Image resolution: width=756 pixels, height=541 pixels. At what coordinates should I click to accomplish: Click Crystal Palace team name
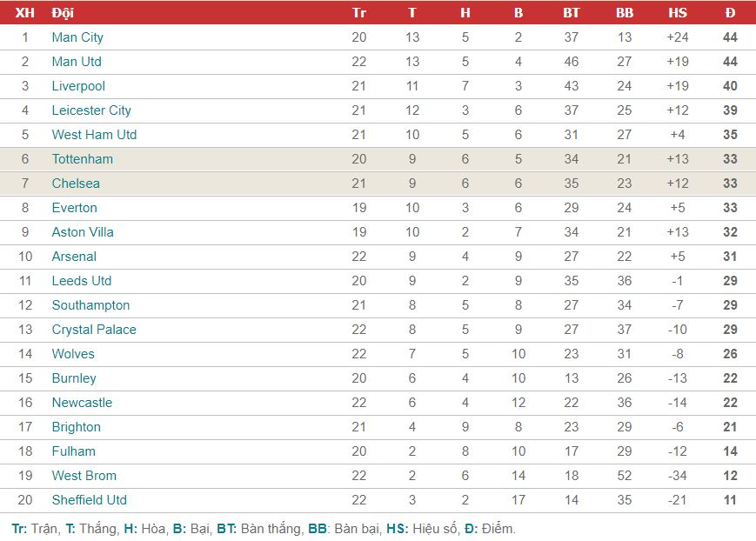click(x=95, y=330)
